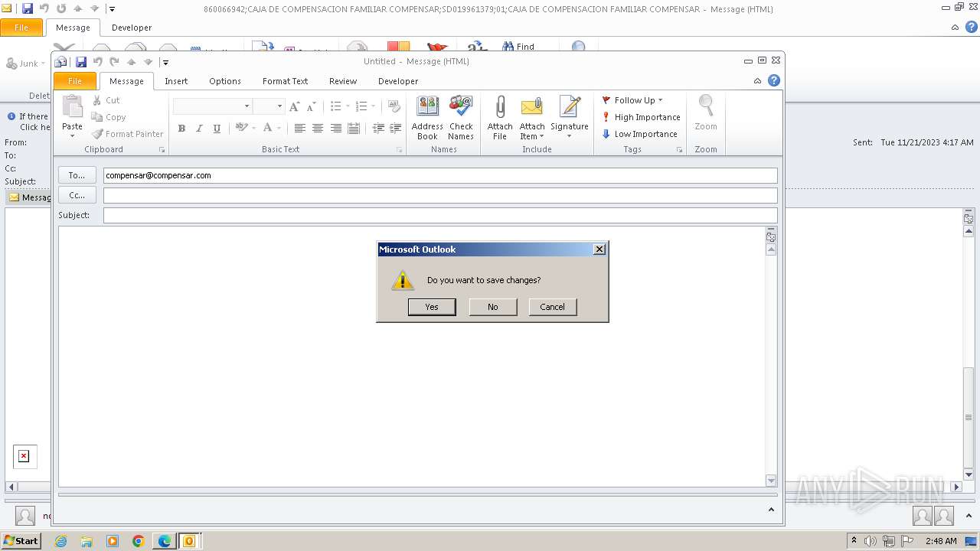
Task: Click the Subject input field
Action: point(440,215)
